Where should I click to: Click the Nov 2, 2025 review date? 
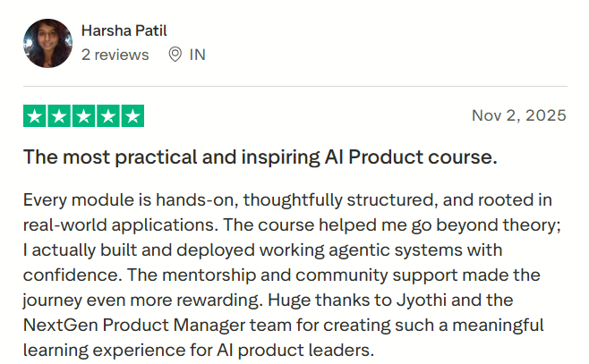click(x=518, y=115)
